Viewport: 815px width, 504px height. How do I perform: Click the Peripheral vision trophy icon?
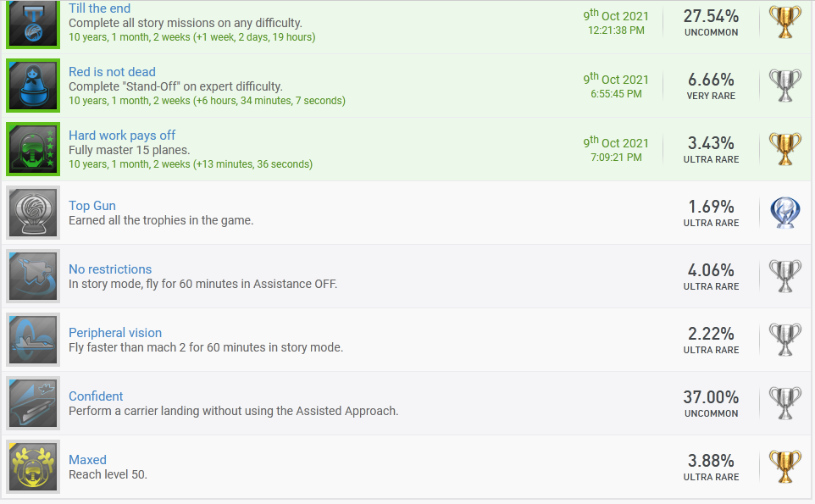point(34,340)
